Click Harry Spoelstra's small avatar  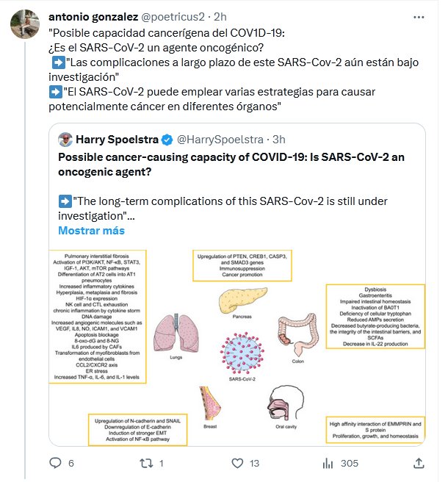(65, 139)
